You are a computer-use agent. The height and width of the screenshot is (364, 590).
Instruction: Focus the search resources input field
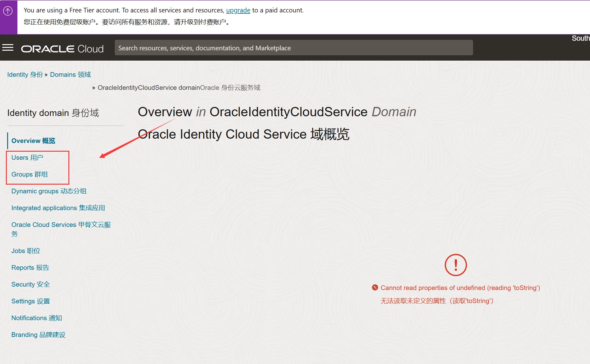click(x=293, y=48)
